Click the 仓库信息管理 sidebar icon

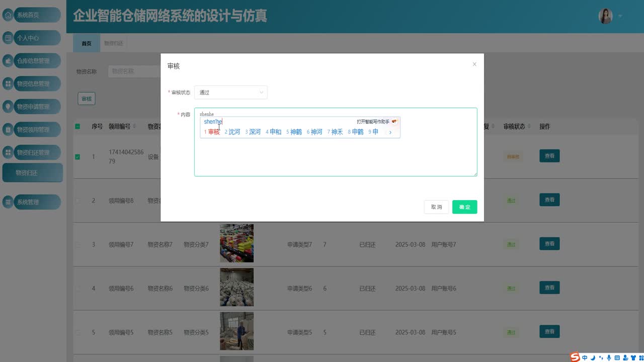8,61
